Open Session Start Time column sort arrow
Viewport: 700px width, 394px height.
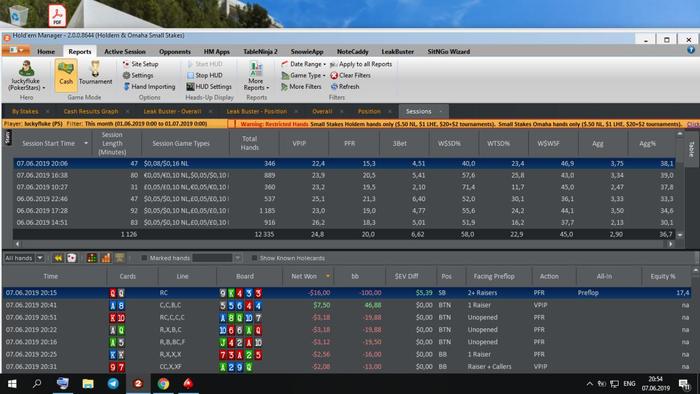pos(86,143)
